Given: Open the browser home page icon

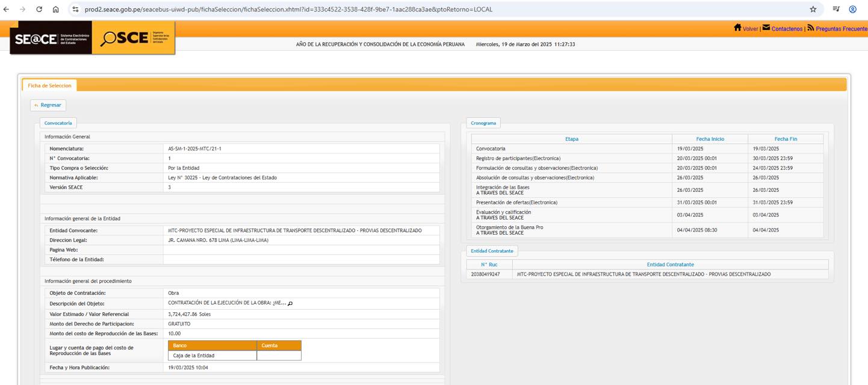Looking at the screenshot, I should tap(55, 10).
